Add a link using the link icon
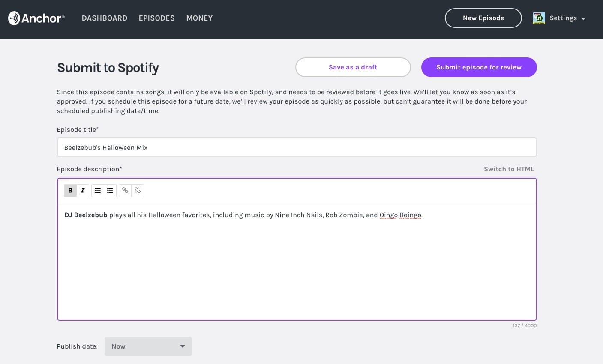The width and height of the screenshot is (603, 364). click(125, 191)
